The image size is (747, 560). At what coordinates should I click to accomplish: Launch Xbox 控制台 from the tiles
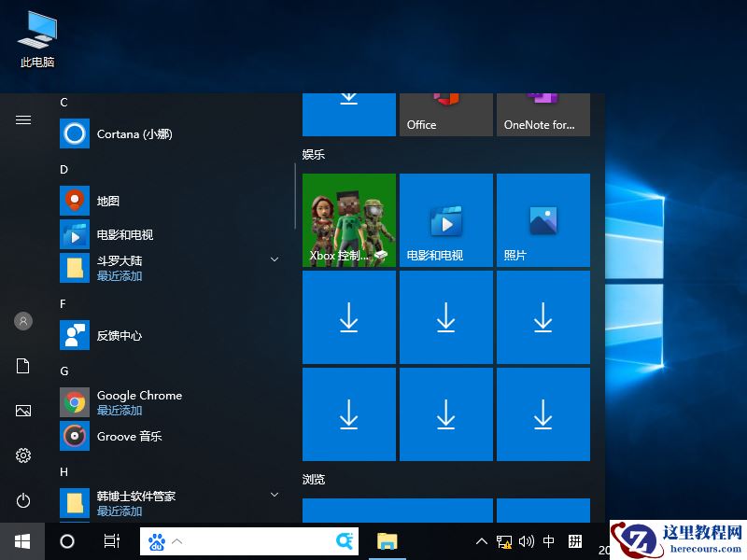[348, 219]
